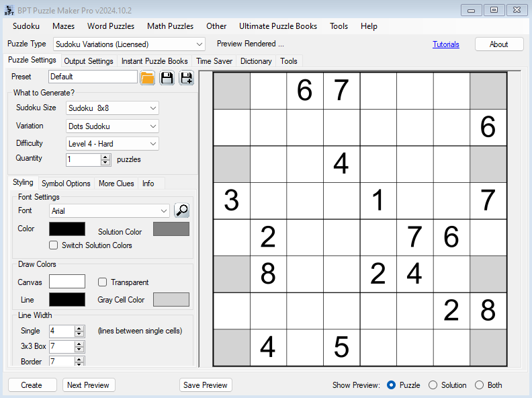
Task: Click the Preset name text field
Action: pyautogui.click(x=93, y=77)
